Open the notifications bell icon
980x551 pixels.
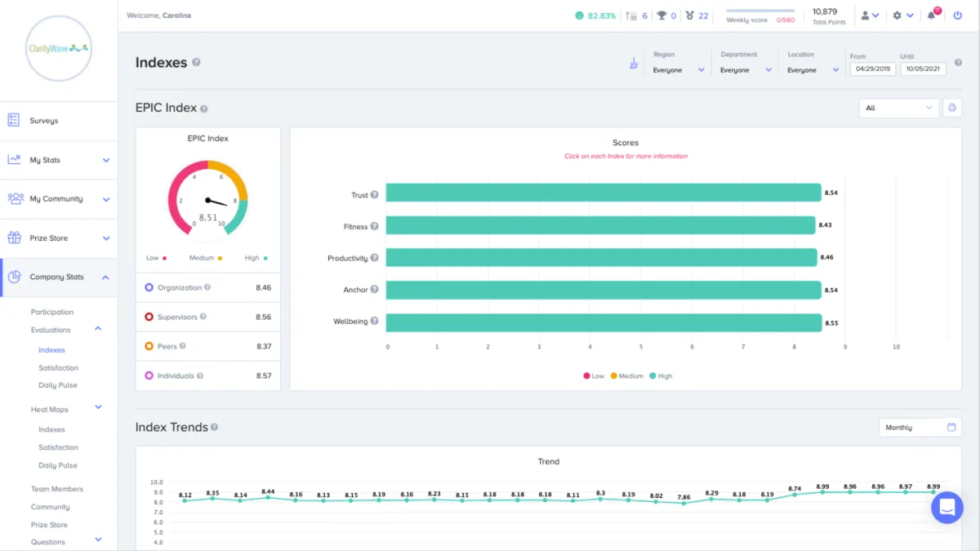[931, 16]
